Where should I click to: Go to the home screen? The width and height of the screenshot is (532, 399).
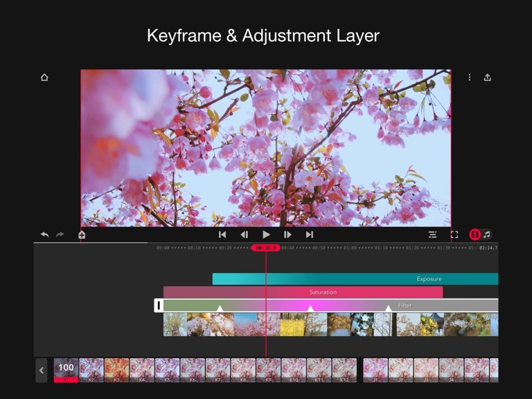point(44,78)
